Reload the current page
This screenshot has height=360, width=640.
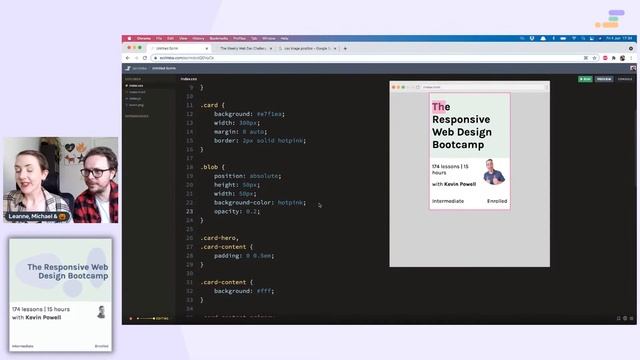coord(145,58)
